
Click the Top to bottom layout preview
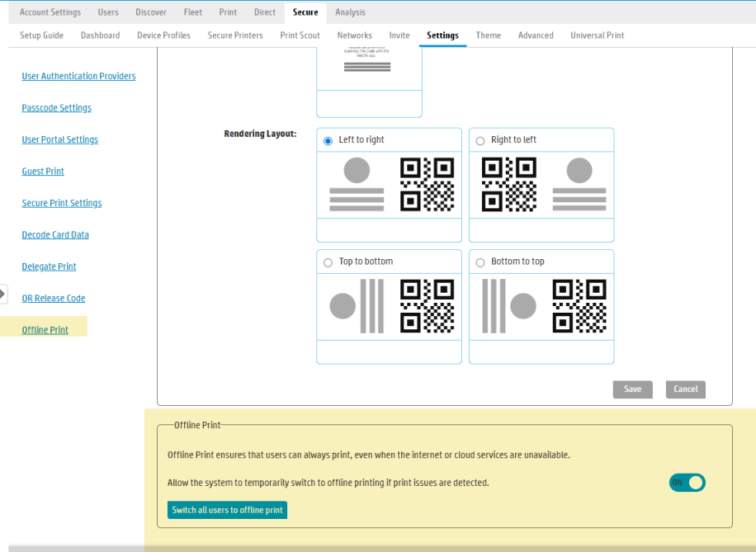point(389,306)
